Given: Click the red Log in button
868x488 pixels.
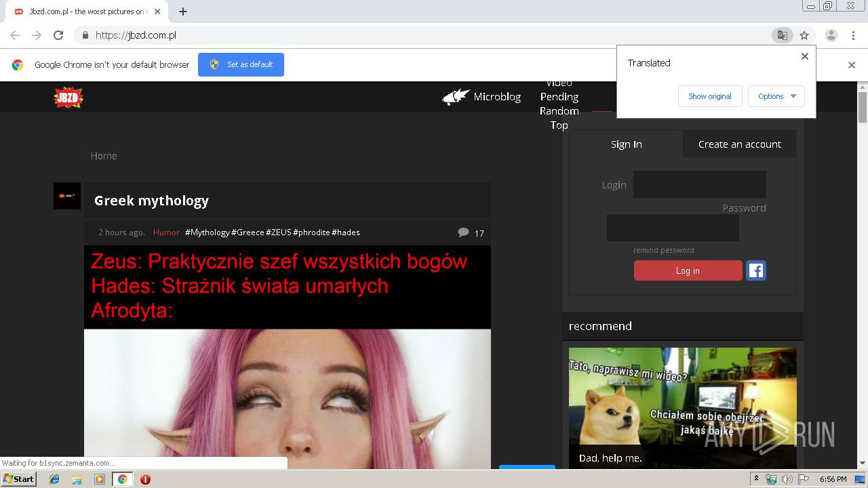Looking at the screenshot, I should (x=688, y=270).
